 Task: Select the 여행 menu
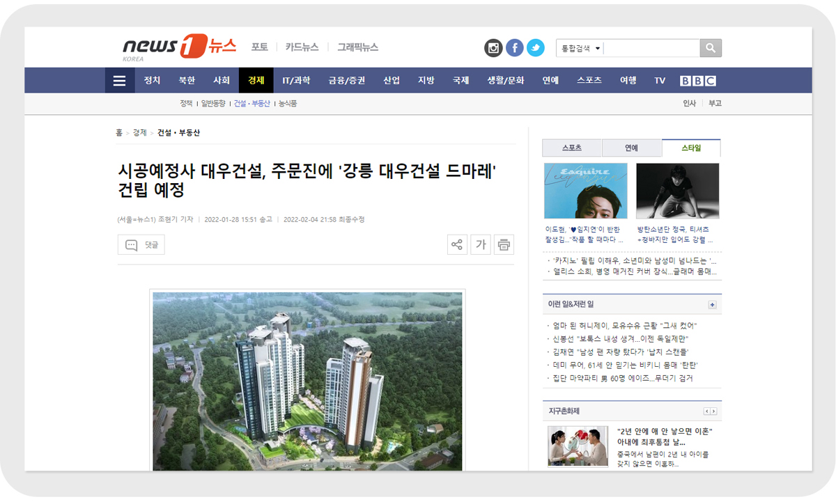(x=628, y=81)
